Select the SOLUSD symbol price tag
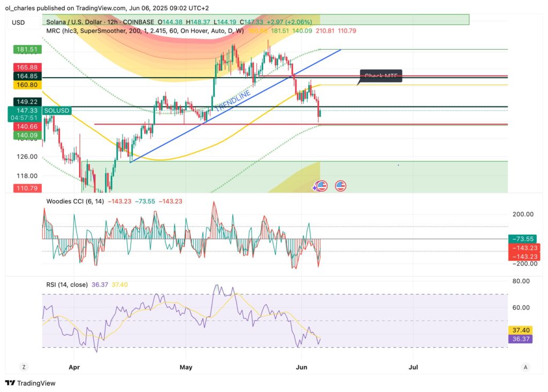This screenshot has height=392, width=548. [56, 110]
